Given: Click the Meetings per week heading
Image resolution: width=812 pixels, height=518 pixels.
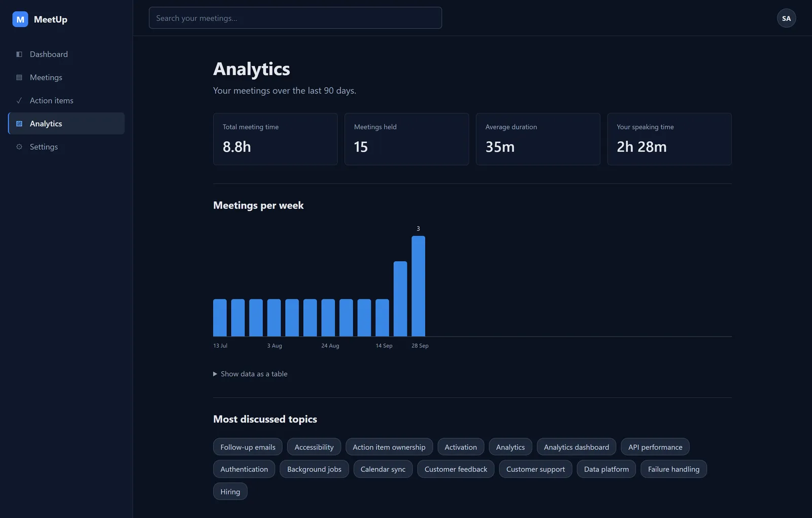Looking at the screenshot, I should [258, 205].
